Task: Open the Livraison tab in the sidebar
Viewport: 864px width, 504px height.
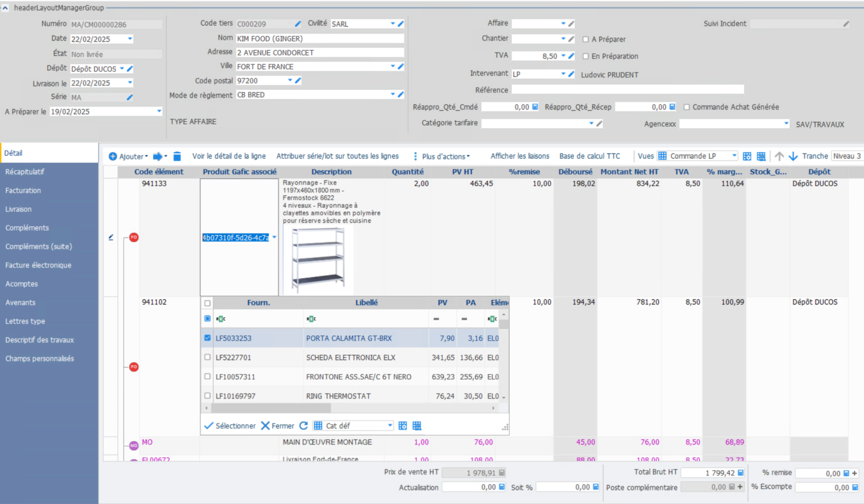Action: pos(19,209)
